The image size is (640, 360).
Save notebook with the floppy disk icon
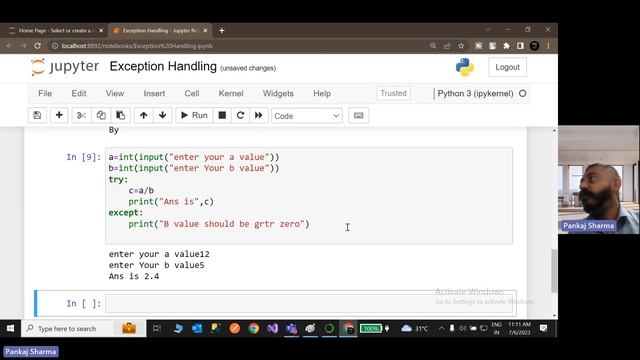[x=37, y=116]
